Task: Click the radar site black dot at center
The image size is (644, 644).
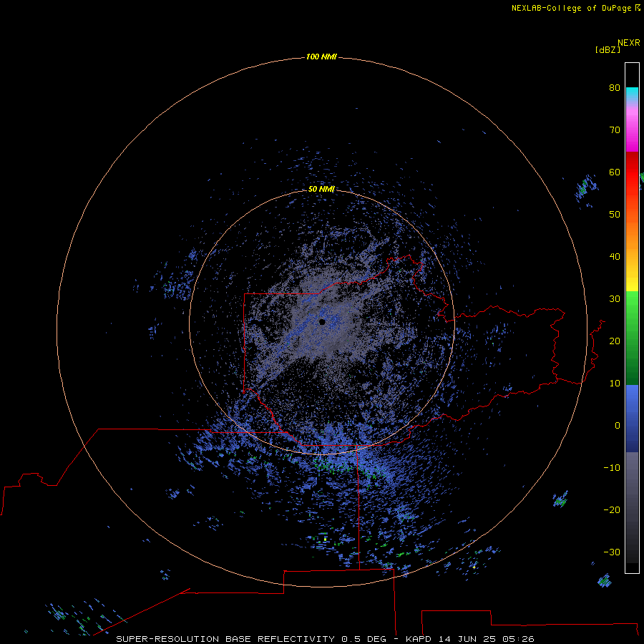Action: [322, 322]
